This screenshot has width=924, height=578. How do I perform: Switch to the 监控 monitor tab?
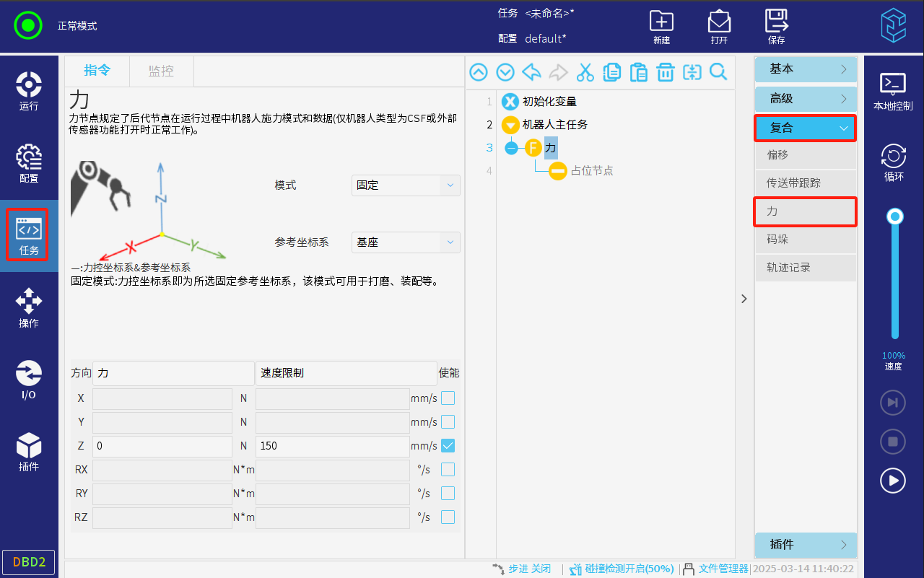pyautogui.click(x=161, y=71)
